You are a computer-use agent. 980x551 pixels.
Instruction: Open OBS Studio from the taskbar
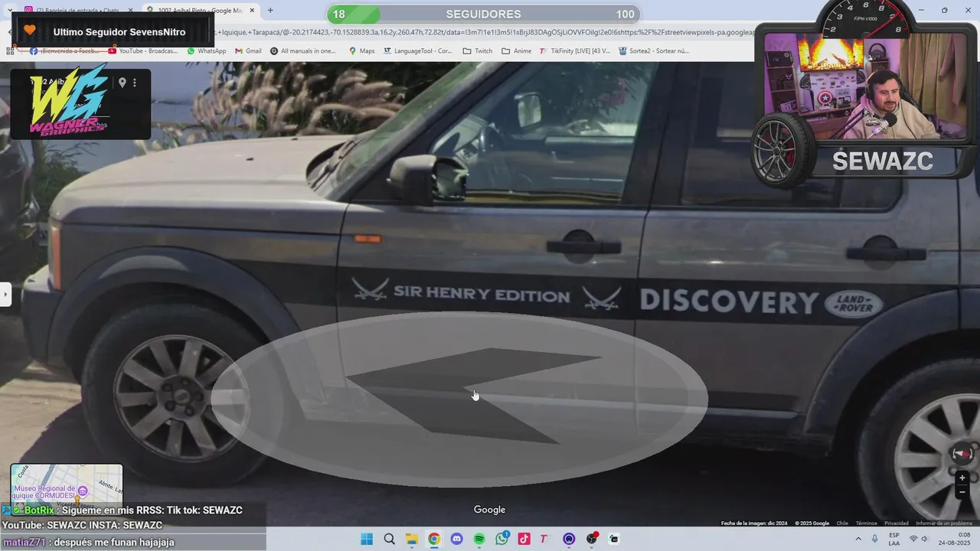[591, 539]
